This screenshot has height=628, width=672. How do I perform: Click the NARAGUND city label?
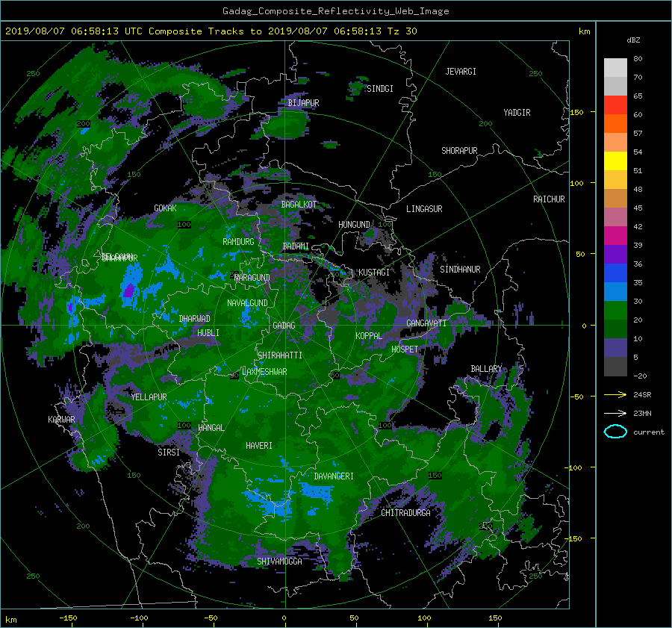pyautogui.click(x=252, y=278)
